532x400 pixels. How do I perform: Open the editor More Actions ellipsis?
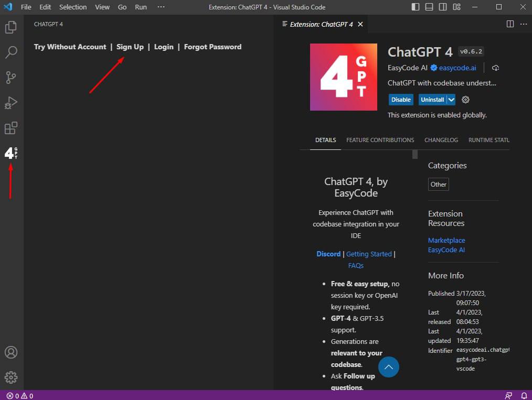click(x=524, y=24)
